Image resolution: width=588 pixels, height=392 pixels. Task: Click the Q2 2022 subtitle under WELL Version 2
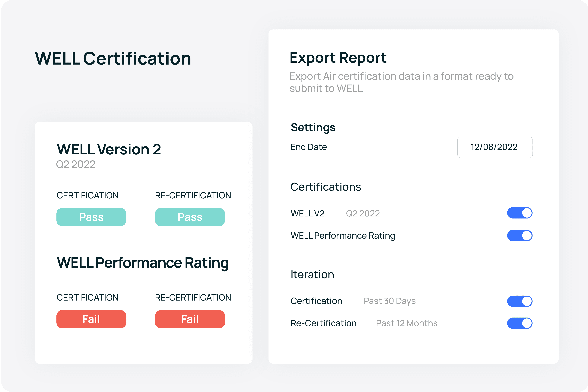tap(76, 164)
